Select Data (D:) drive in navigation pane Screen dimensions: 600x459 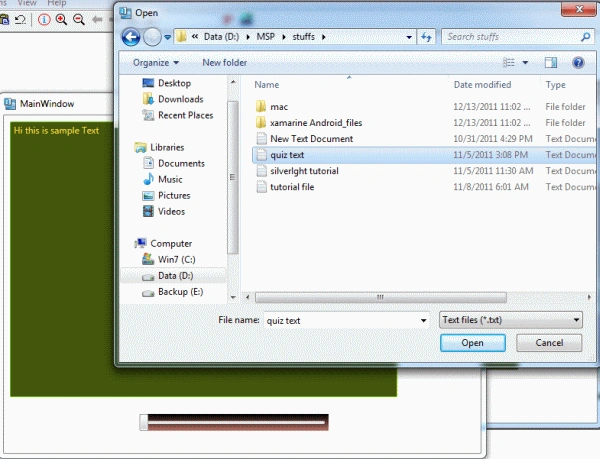point(173,276)
